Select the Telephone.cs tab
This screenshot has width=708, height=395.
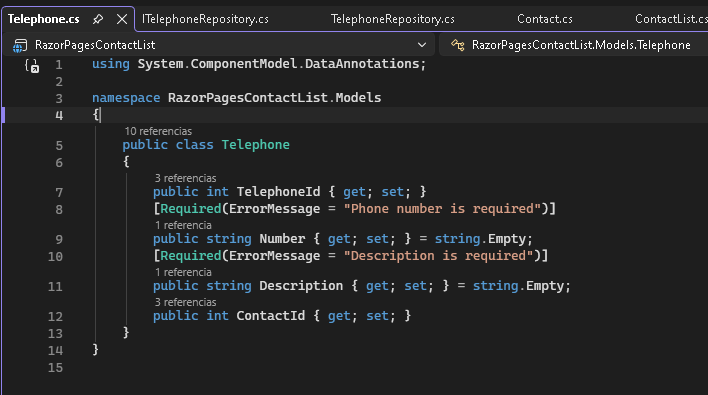(x=43, y=19)
